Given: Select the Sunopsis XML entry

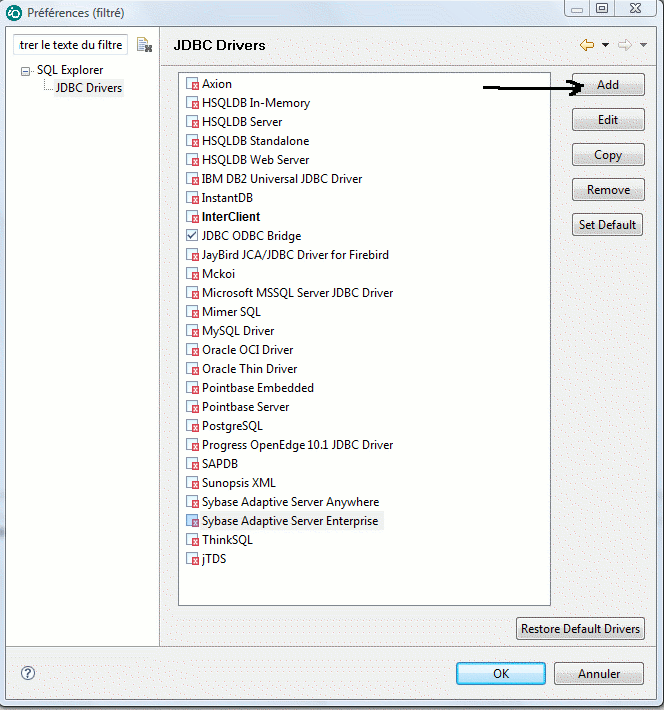Looking at the screenshot, I should click(239, 483).
